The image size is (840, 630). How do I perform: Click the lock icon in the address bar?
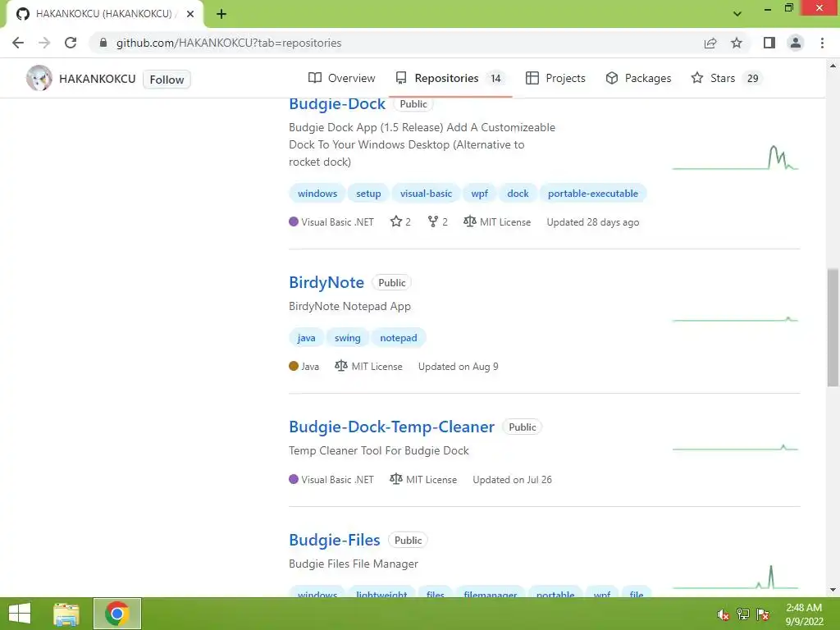click(103, 43)
